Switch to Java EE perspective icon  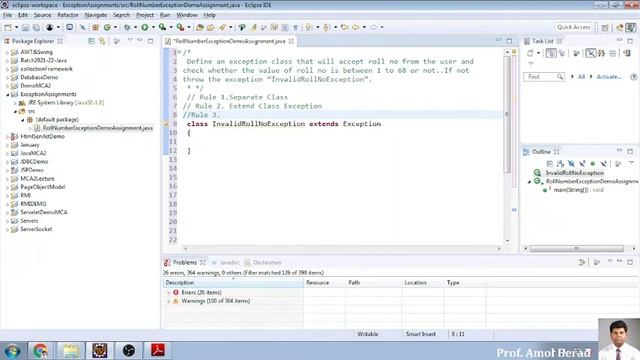(x=620, y=27)
